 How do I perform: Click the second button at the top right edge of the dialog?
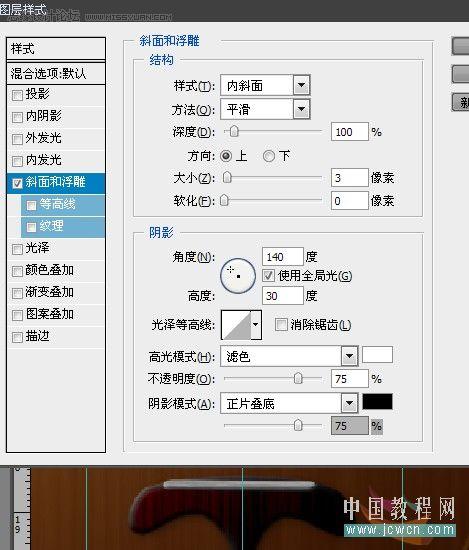pyautogui.click(x=461, y=74)
